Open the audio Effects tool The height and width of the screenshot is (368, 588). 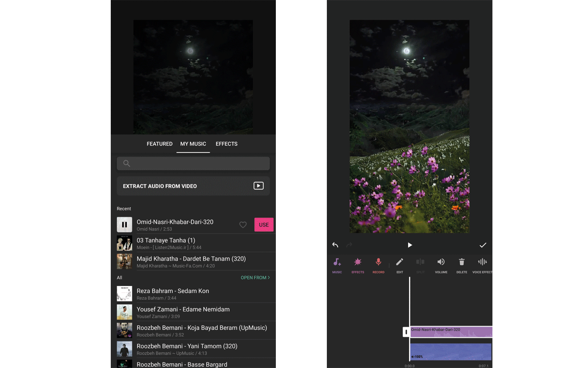pos(358,265)
